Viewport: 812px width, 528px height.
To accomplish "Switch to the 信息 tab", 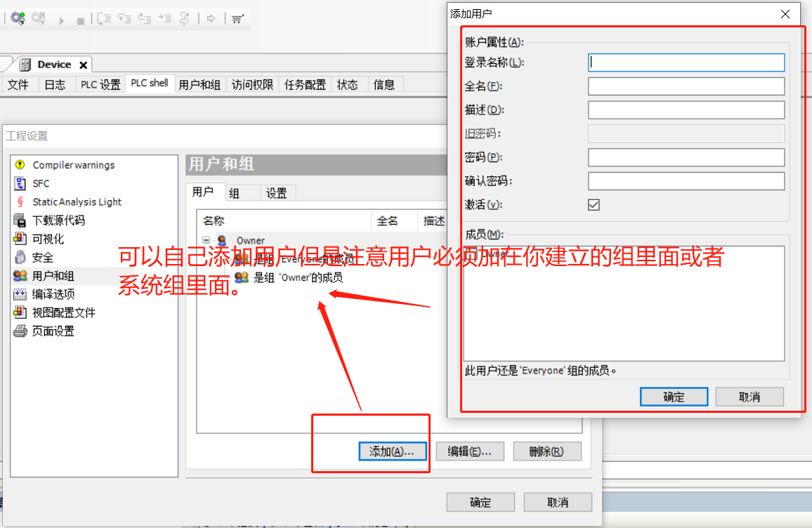I will 384,84.
